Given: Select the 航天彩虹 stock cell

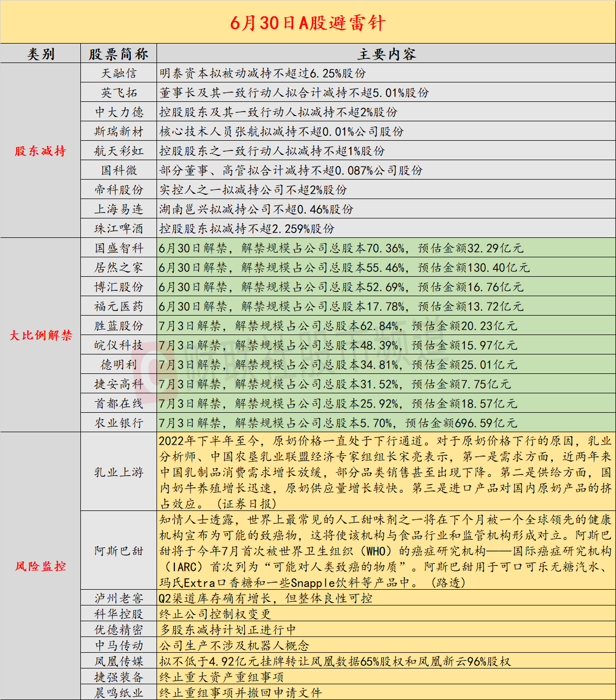Looking at the screenshot, I should tap(119, 151).
